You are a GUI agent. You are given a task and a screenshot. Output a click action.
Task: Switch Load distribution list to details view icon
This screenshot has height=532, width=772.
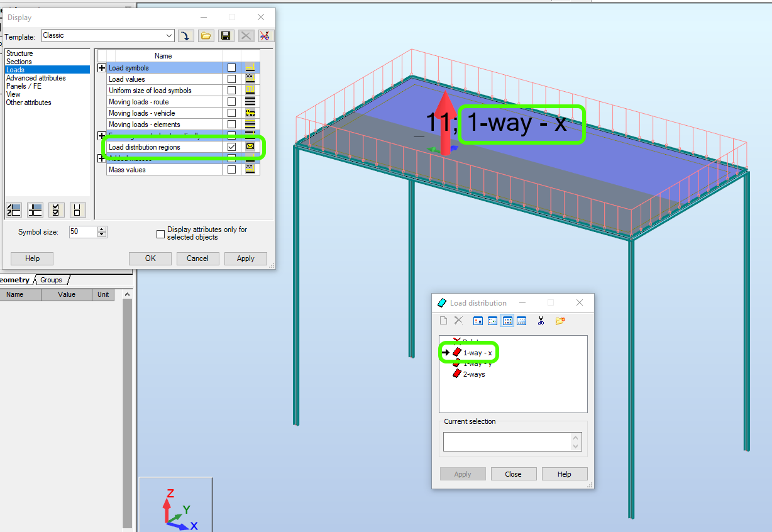pyautogui.click(x=521, y=320)
